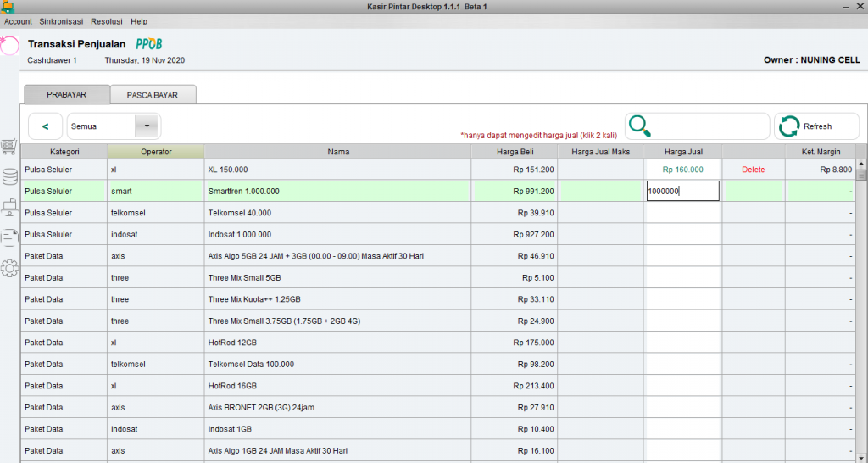Open the Semua category dropdown
Image resolution: width=868 pixels, height=463 pixels.
114,126
